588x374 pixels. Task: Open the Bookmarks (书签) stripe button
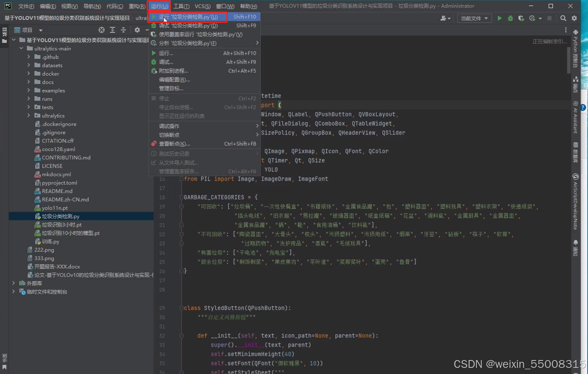click(4, 361)
